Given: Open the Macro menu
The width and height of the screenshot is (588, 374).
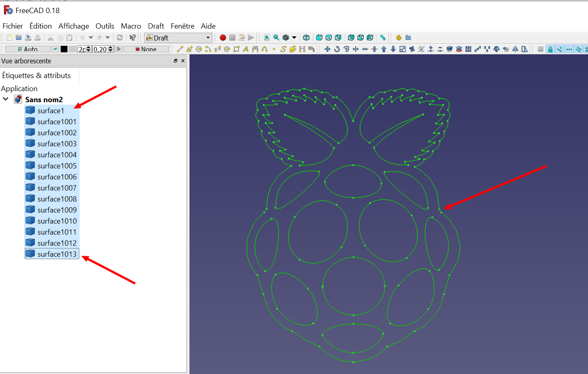Looking at the screenshot, I should 131,26.
